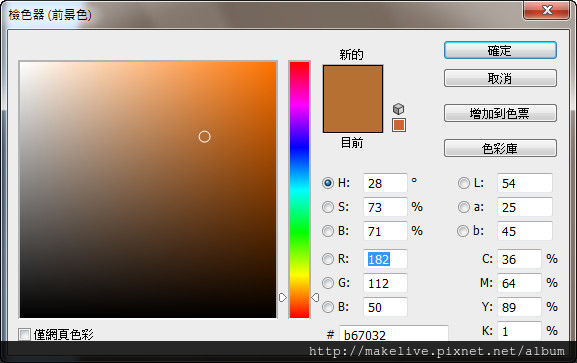Click the R field showing 182
The image size is (577, 363).
tap(385, 259)
